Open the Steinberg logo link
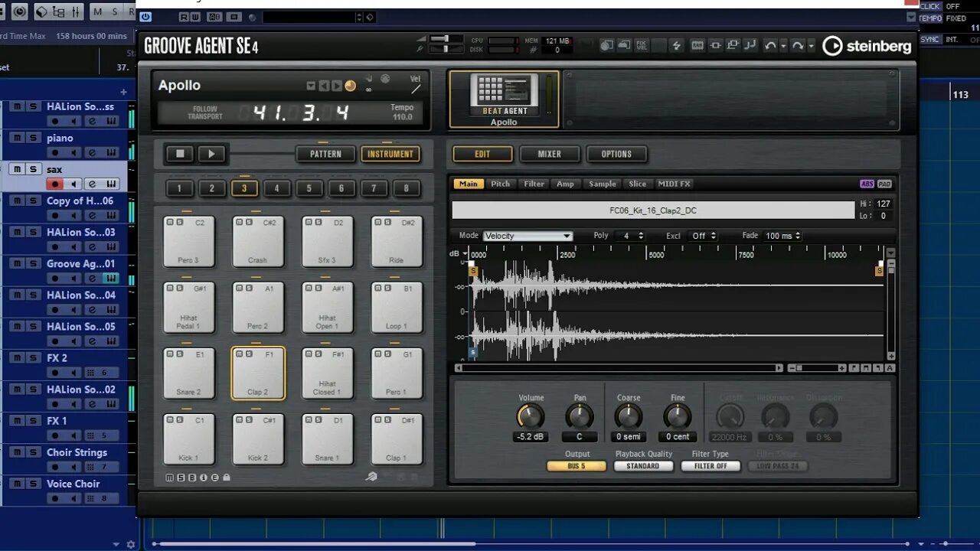This screenshot has width=980, height=551. (x=867, y=46)
